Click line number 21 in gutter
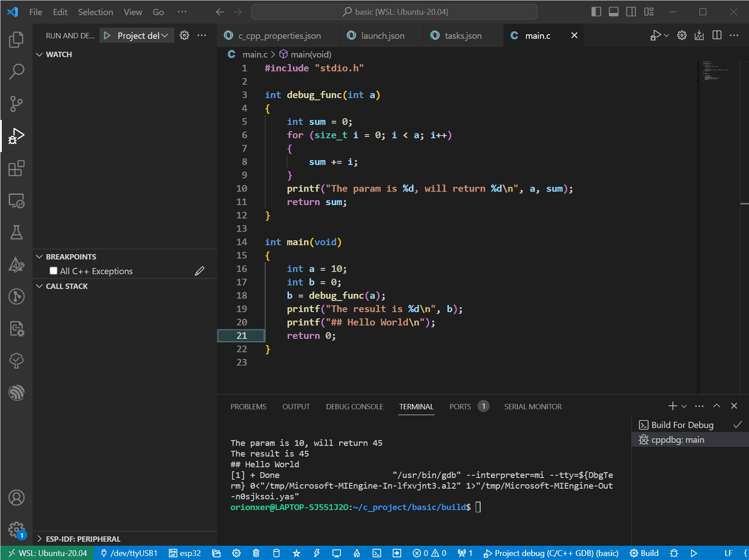Screen dimensions: 749x560 tap(242, 336)
